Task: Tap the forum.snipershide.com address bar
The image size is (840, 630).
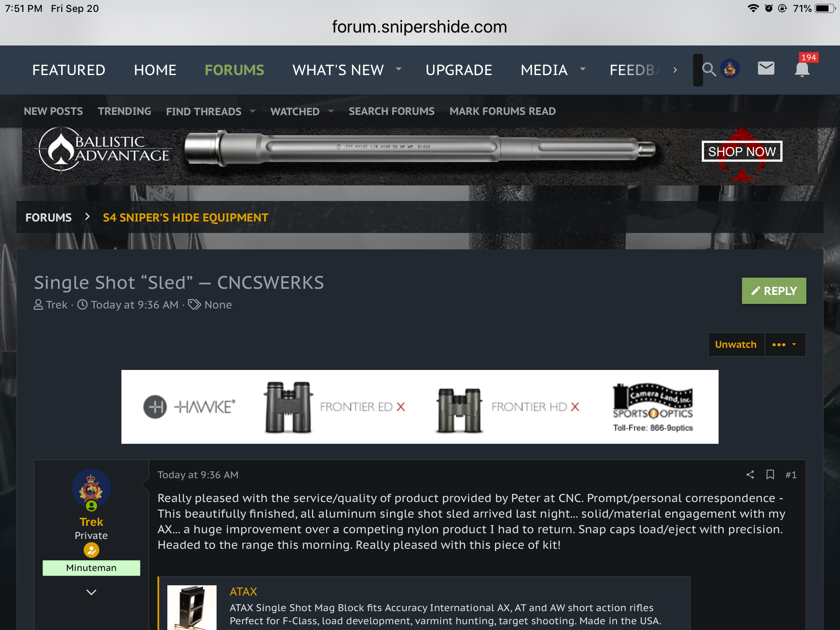Action: 419,27
